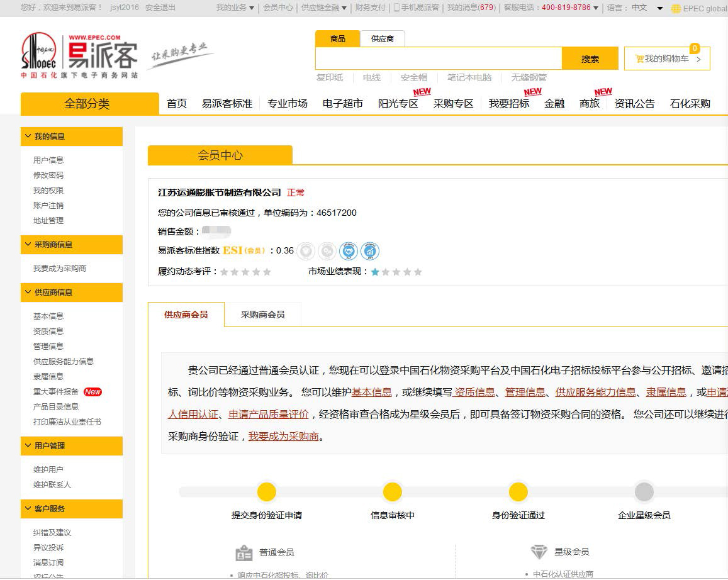The image size is (728, 580).
Task: Click the 会员中心 section header tab
Action: (220, 155)
